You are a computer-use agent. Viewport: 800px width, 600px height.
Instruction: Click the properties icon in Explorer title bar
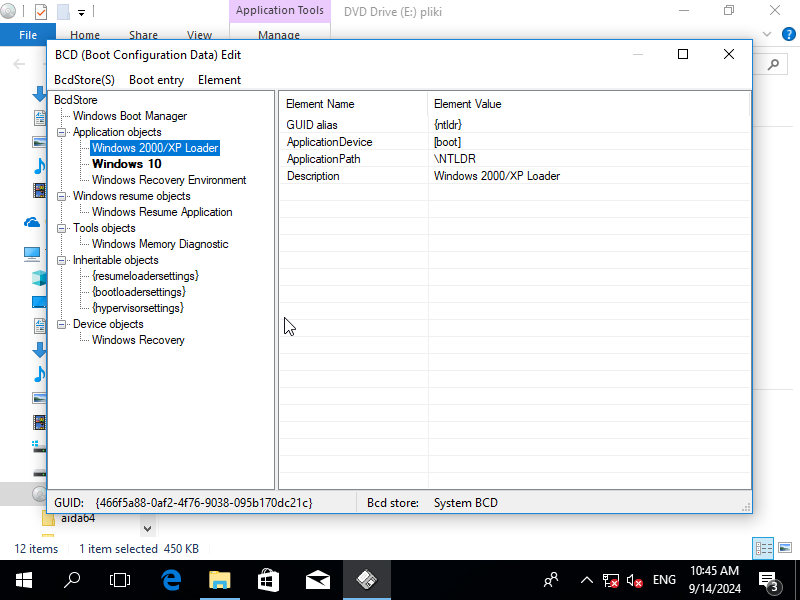coord(41,11)
